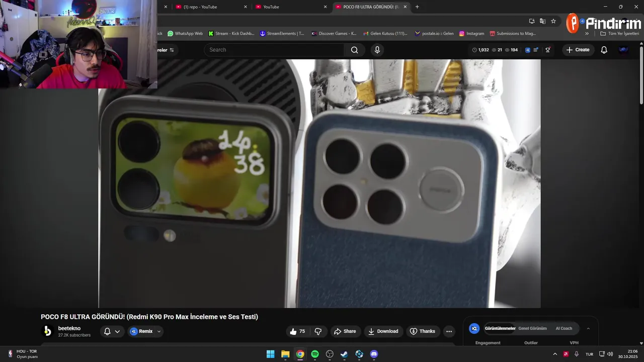Screen dimensions: 644x362
Task: Click the page vertical scrollbar
Action: click(x=641, y=75)
